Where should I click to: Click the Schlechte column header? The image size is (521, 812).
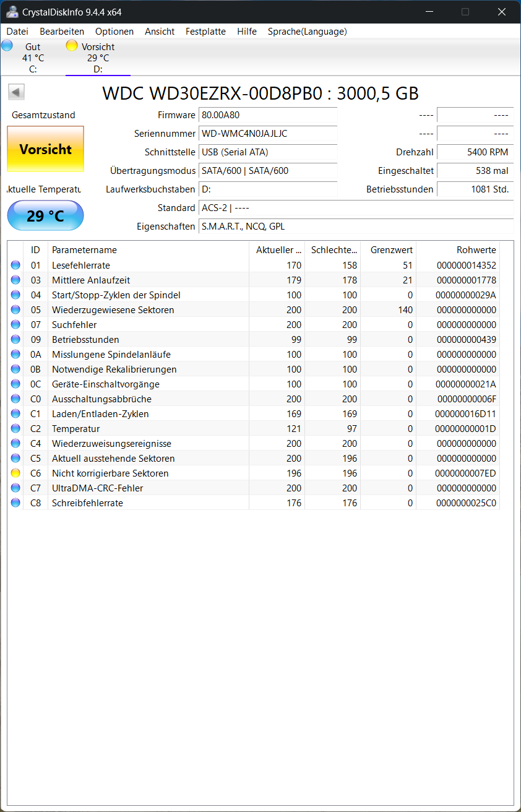(x=333, y=250)
